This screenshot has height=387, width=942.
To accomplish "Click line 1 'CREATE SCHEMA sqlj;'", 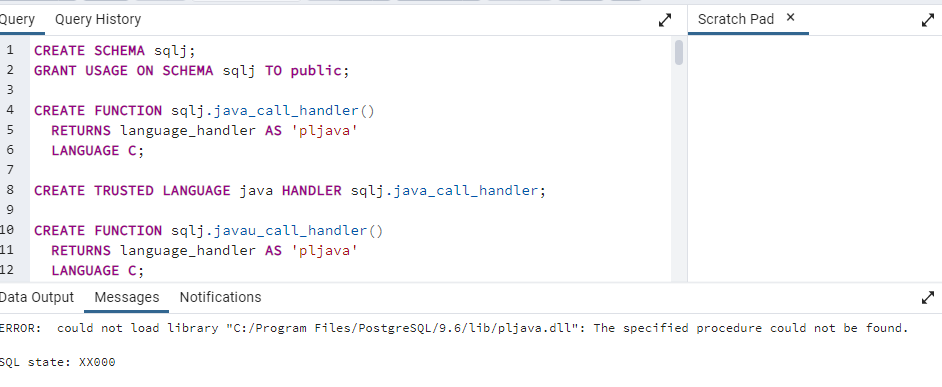I will tap(115, 50).
